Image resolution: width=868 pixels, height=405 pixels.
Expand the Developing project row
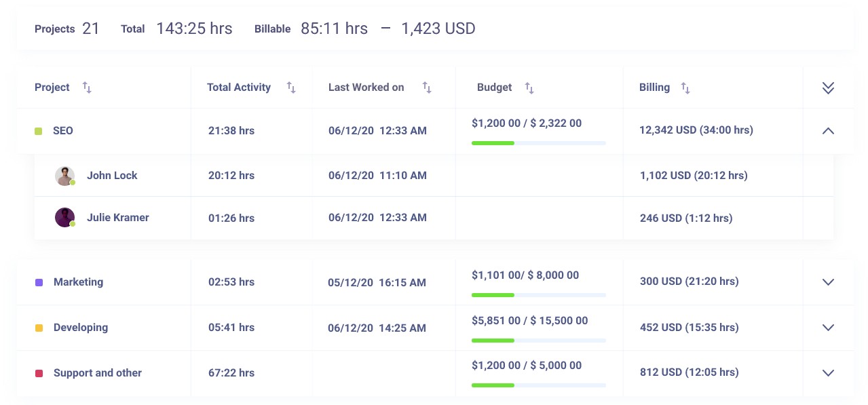[827, 328]
